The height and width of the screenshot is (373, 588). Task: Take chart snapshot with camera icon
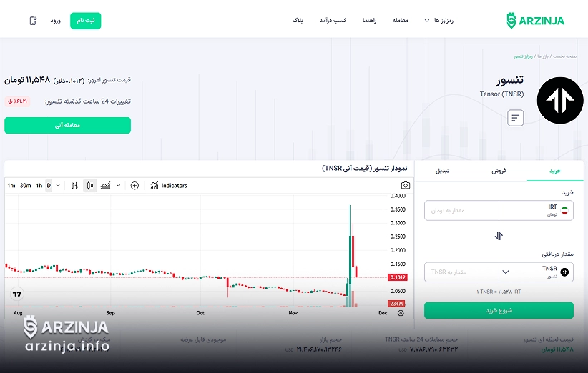406,185
